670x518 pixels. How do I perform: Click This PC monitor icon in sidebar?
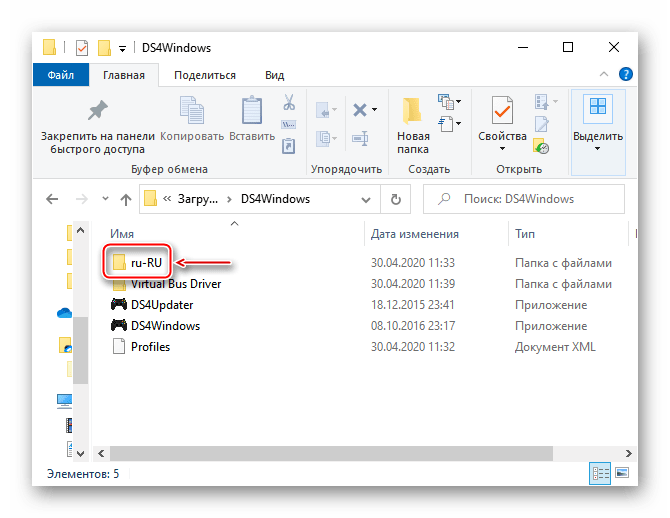tap(64, 401)
